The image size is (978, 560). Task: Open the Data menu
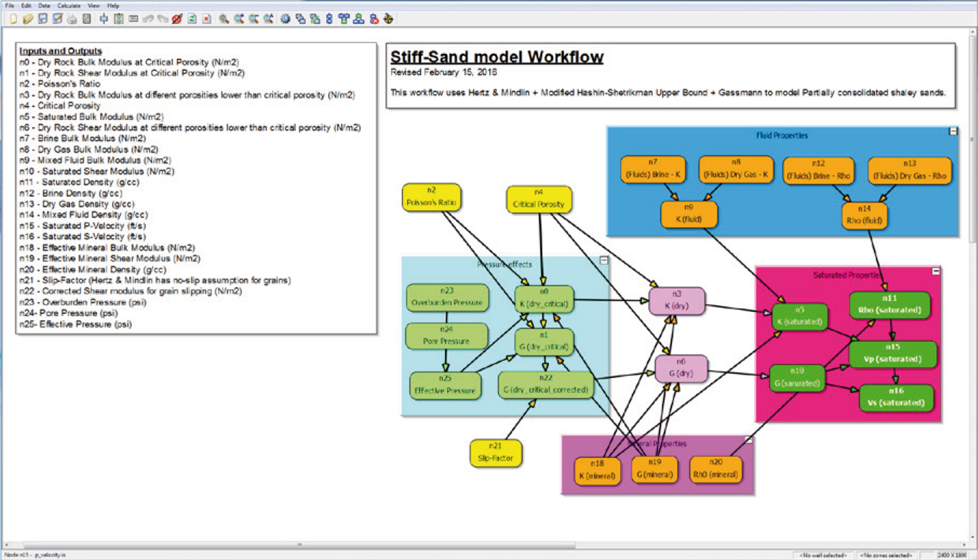point(44,6)
